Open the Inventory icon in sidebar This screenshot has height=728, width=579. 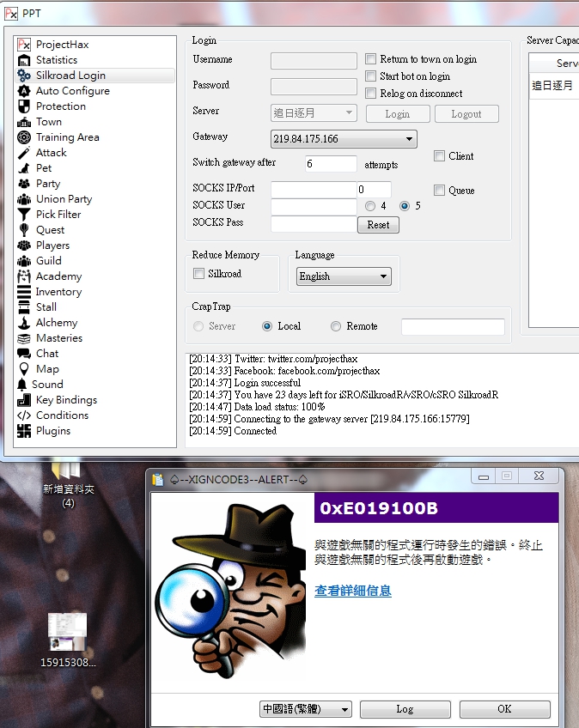[x=24, y=292]
